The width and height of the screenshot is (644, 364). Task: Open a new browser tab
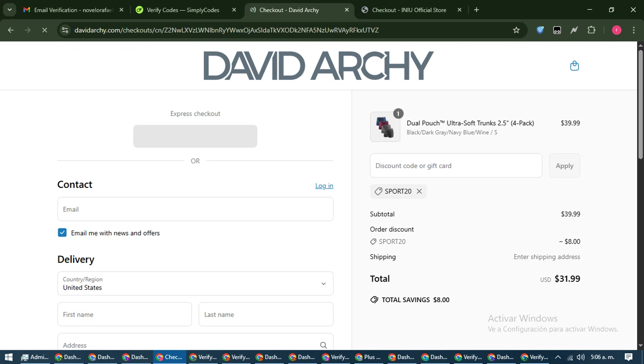(x=476, y=9)
